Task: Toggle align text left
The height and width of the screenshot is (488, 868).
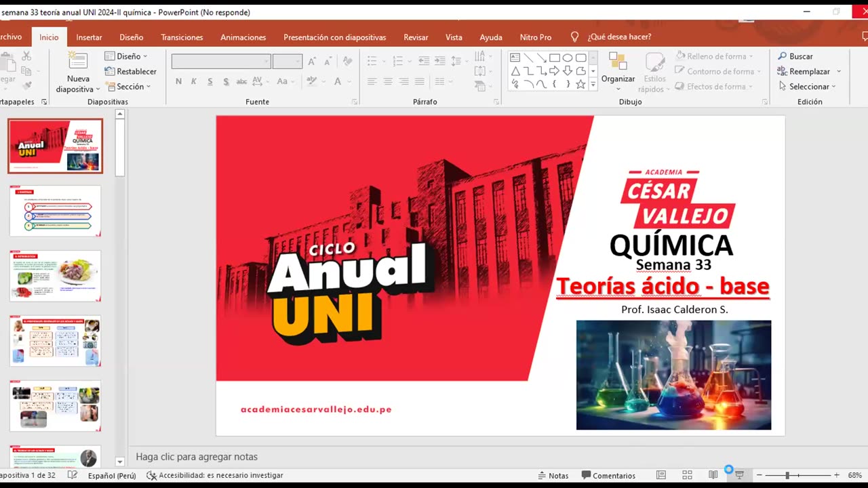Action: click(x=372, y=81)
